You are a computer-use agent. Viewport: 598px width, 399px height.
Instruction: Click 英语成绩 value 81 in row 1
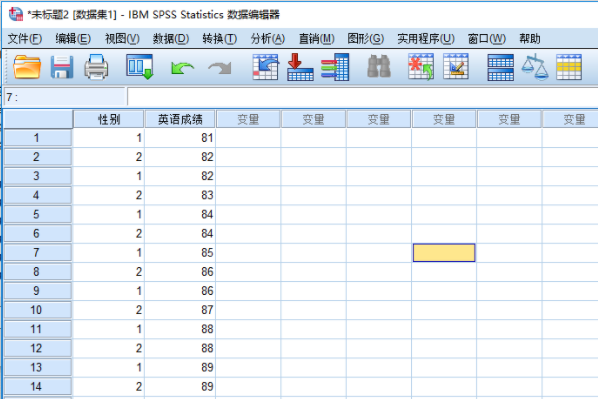180,138
